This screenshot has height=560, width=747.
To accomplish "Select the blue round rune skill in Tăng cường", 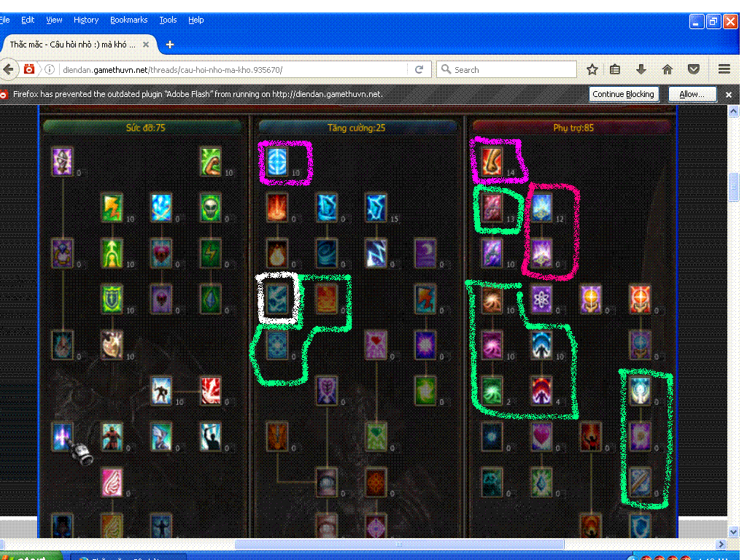I will (277, 162).
